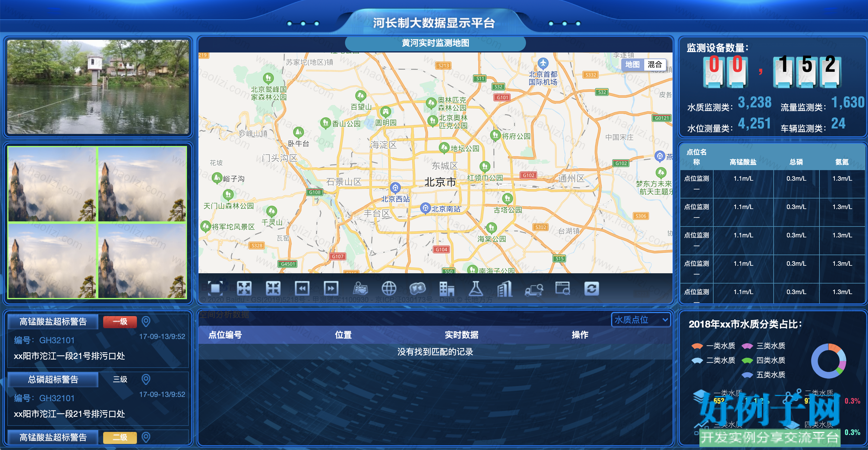
Task: Open the 总磷超标警告 alert
Action: pos(53,379)
